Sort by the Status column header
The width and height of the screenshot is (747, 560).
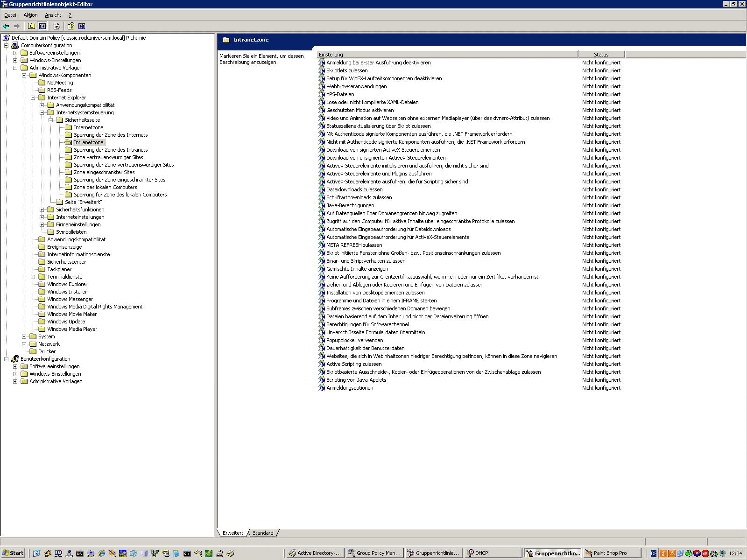601,55
